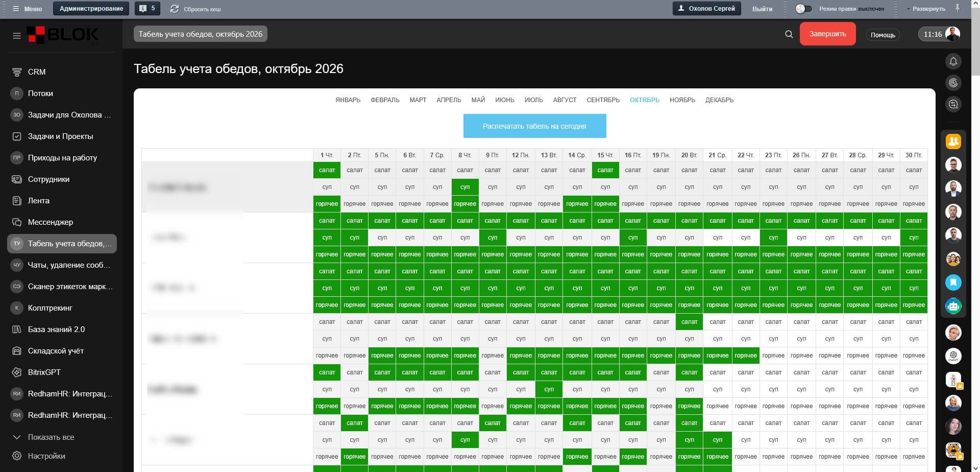Select the ДЕКАБРЬ month tab
980x472 pixels.
[719, 100]
